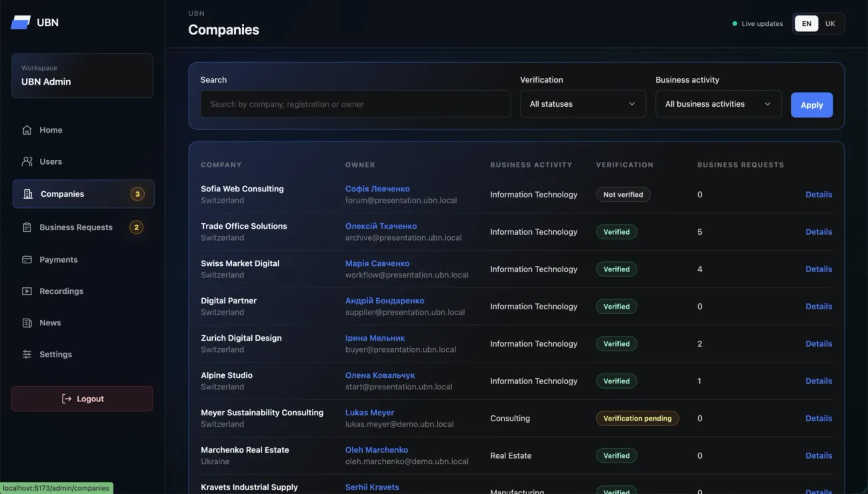
Task: Click the lukas.meyer@demo.ubn.local email
Action: coord(399,424)
